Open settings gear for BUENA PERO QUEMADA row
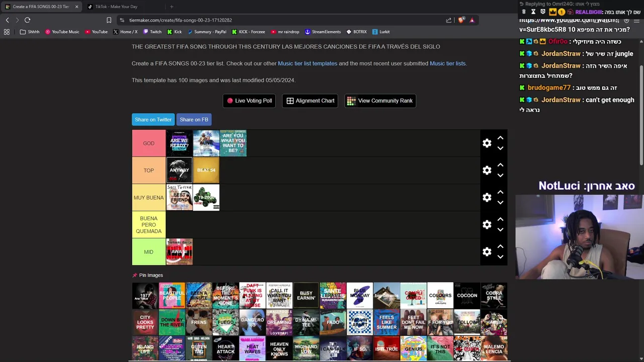The image size is (644, 362). pos(487,225)
